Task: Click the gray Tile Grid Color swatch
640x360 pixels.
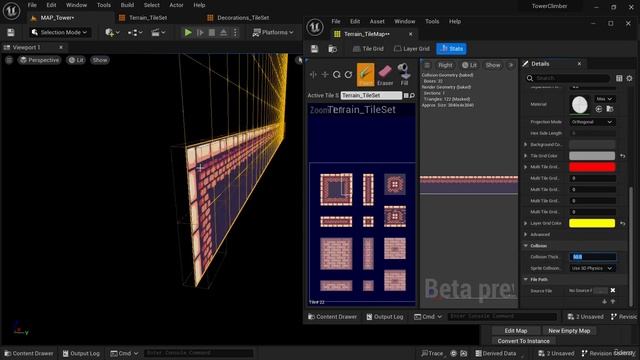Action: click(x=592, y=156)
